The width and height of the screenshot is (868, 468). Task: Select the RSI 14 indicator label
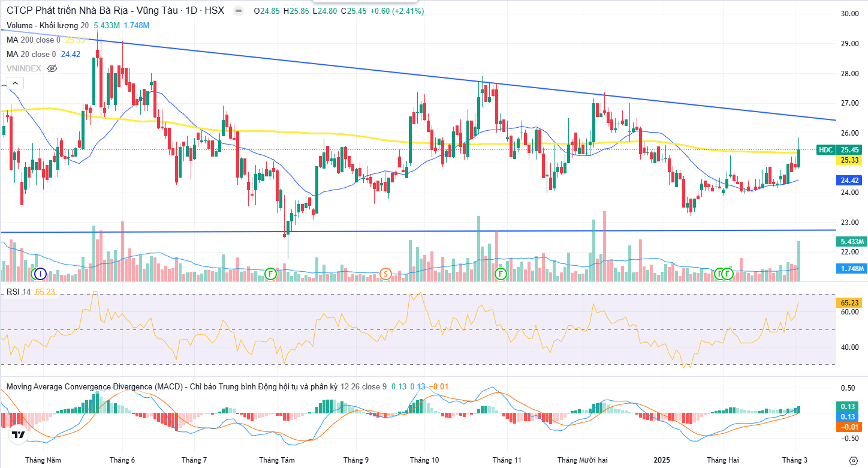pyautogui.click(x=18, y=292)
